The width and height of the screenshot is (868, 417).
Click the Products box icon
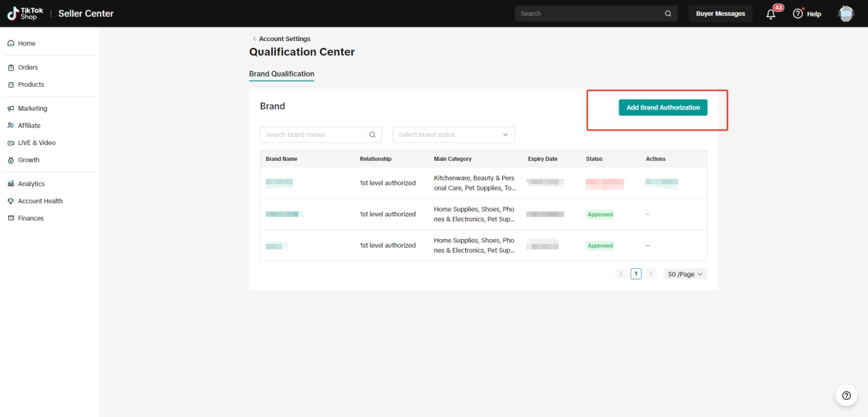pyautogui.click(x=10, y=84)
